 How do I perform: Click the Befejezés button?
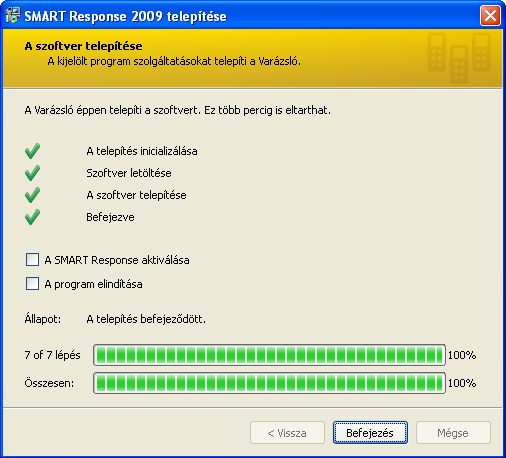pos(370,433)
